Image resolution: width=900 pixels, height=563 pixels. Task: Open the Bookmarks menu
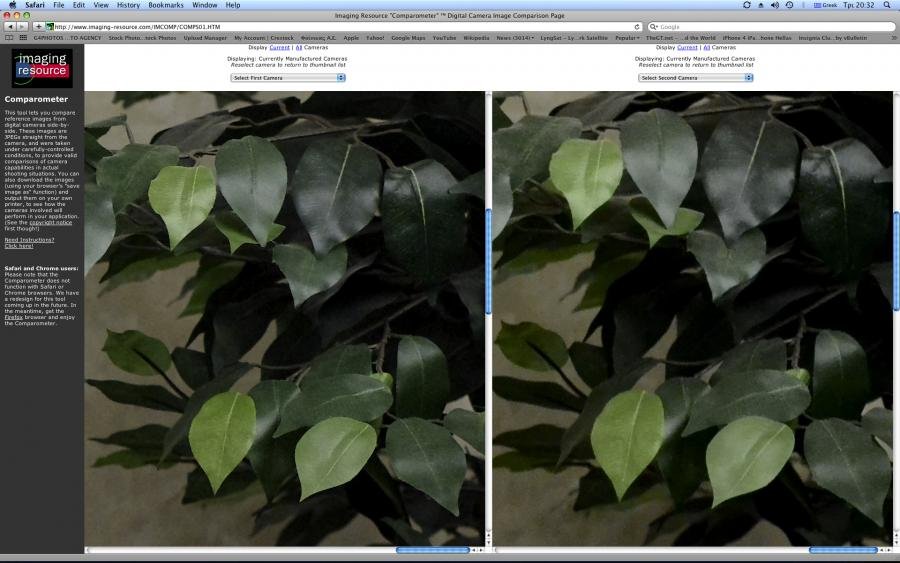click(x=166, y=5)
